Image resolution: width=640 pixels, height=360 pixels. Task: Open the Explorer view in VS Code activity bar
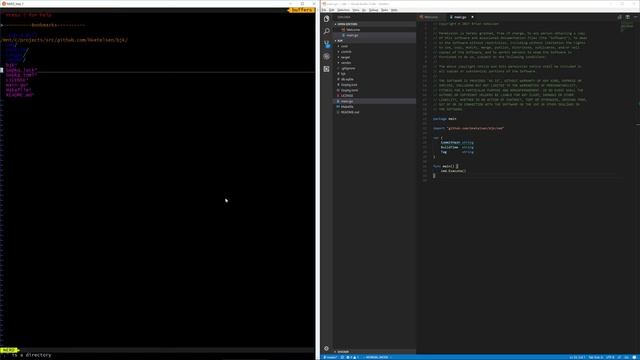[327, 19]
